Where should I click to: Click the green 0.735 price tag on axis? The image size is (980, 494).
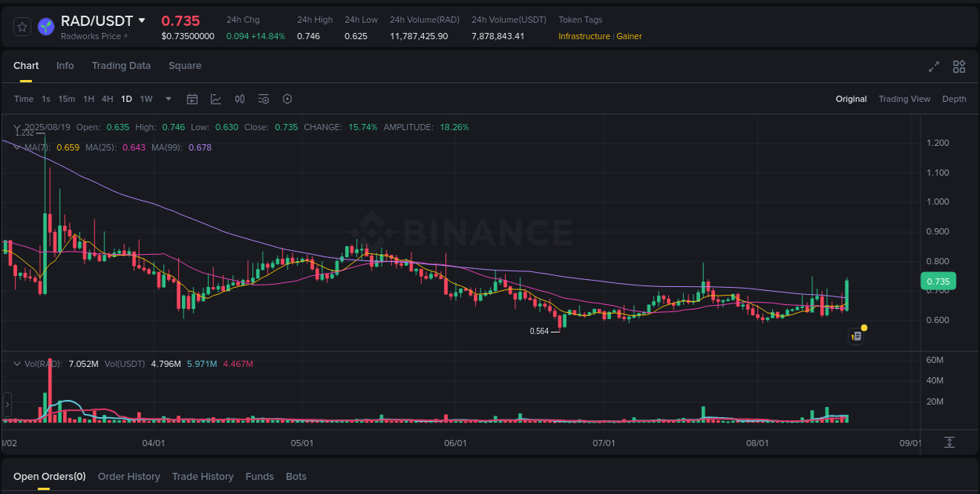coord(937,281)
